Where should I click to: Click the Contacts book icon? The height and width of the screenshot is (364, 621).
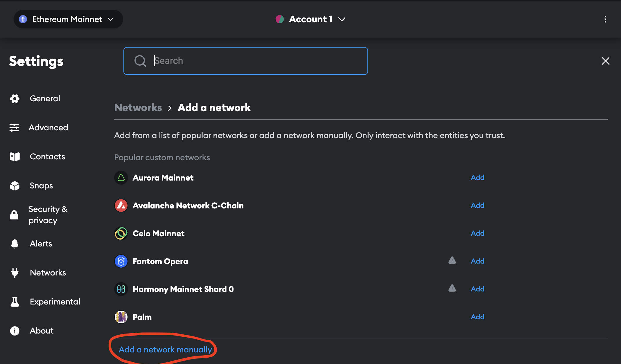(x=15, y=157)
